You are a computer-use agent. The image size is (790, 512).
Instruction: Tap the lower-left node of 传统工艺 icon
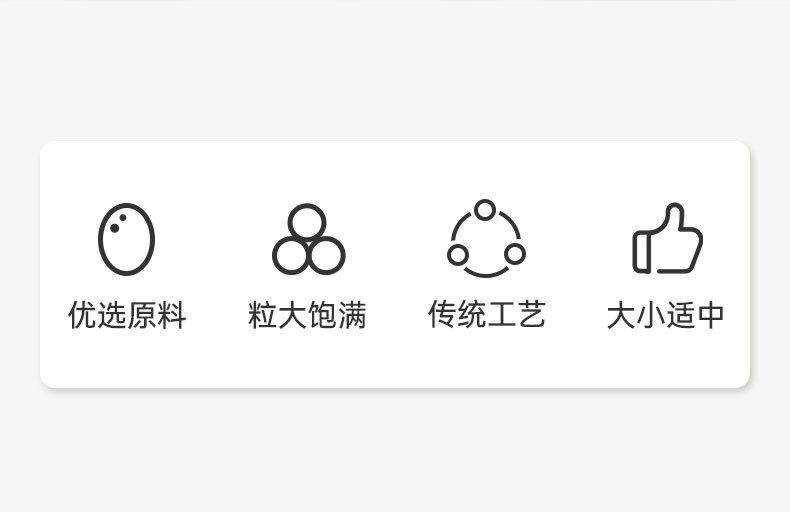[457, 254]
